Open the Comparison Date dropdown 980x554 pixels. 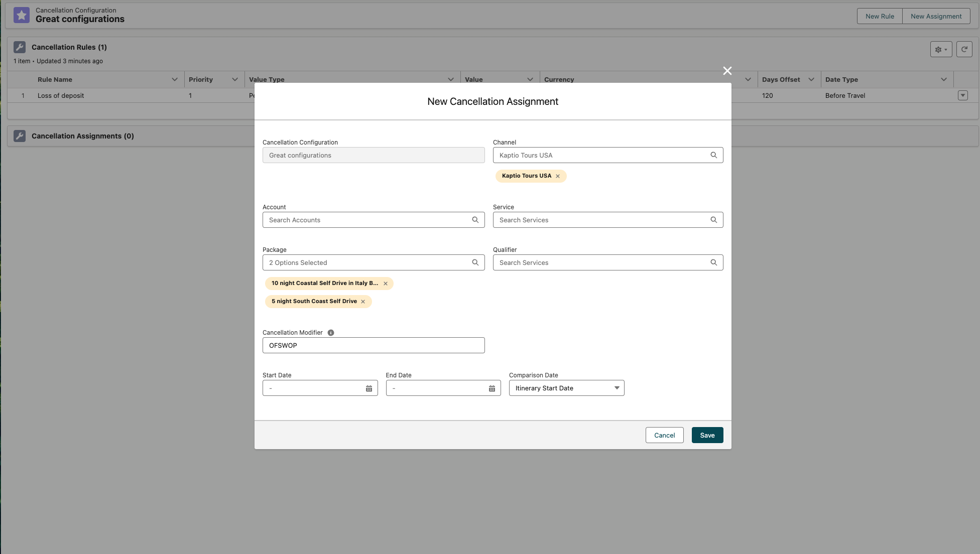566,388
